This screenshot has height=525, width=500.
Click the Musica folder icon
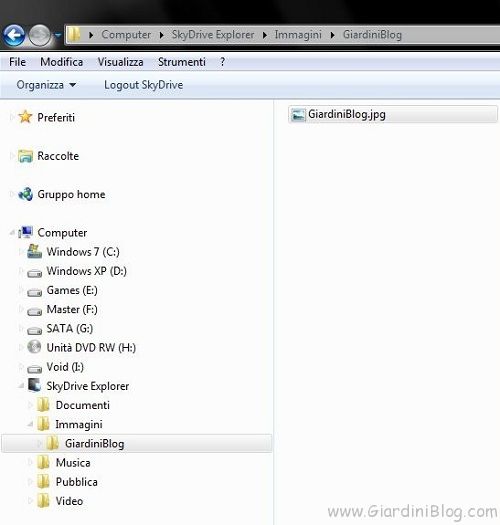[44, 462]
